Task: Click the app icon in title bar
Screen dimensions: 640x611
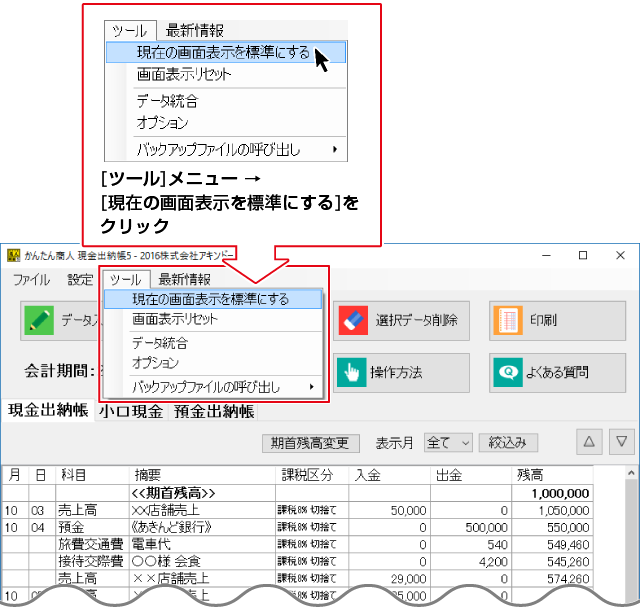Action: point(13,256)
